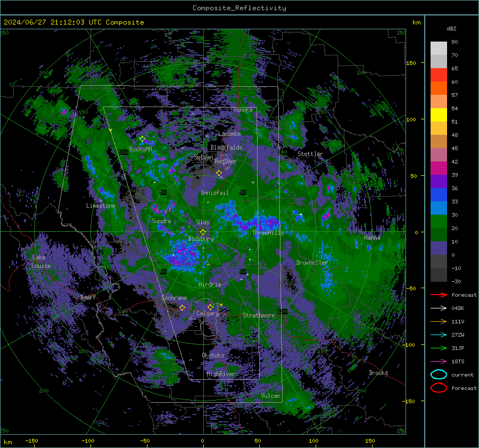Click the Composite_Reflectivity title

(x=240, y=8)
